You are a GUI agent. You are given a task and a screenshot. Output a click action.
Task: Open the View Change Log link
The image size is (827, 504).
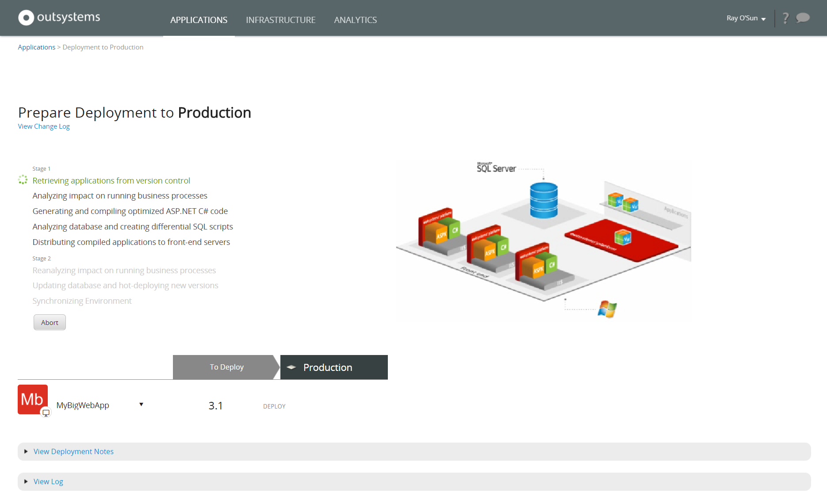click(x=43, y=126)
